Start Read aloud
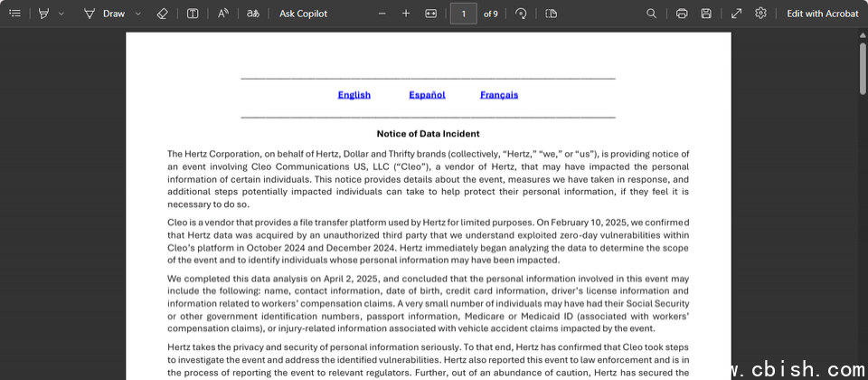Screen dimensions: 868x380 [x=223, y=14]
